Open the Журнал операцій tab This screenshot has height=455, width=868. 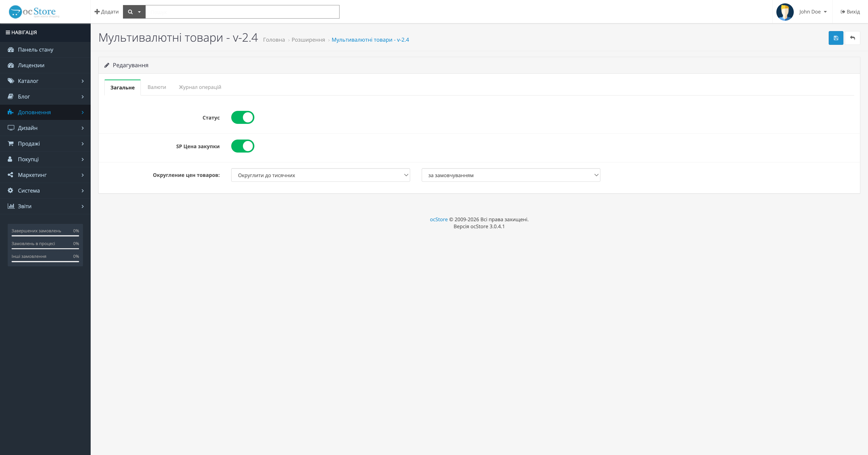click(x=200, y=87)
